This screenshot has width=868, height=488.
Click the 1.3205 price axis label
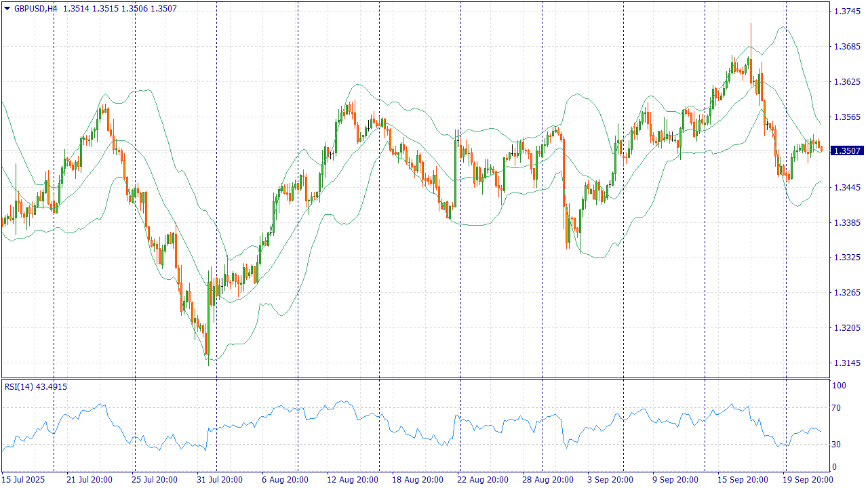point(848,328)
